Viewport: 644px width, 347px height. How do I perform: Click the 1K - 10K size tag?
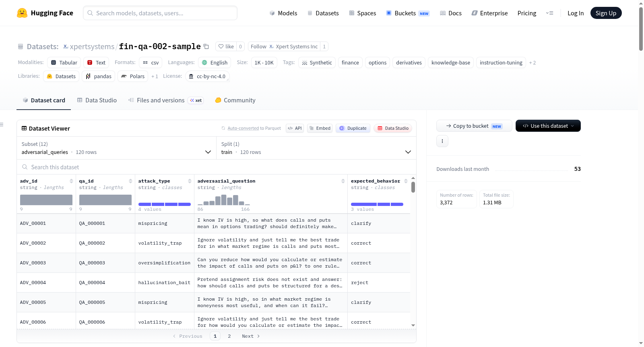point(264,62)
